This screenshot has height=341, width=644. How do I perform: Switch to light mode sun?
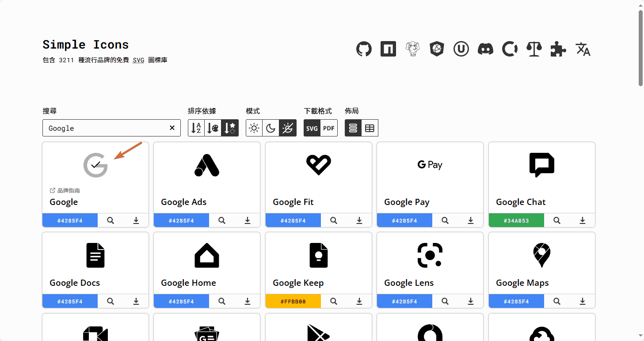point(254,128)
